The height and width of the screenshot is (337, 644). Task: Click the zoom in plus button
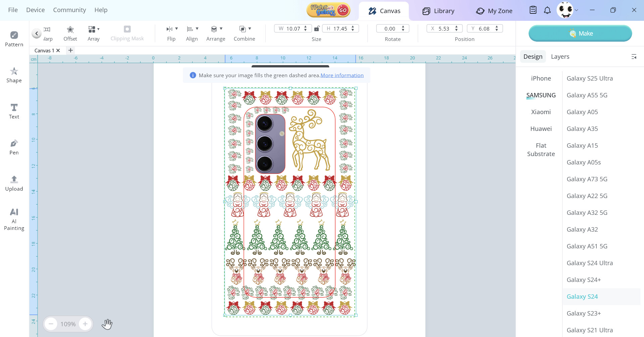[x=85, y=324]
